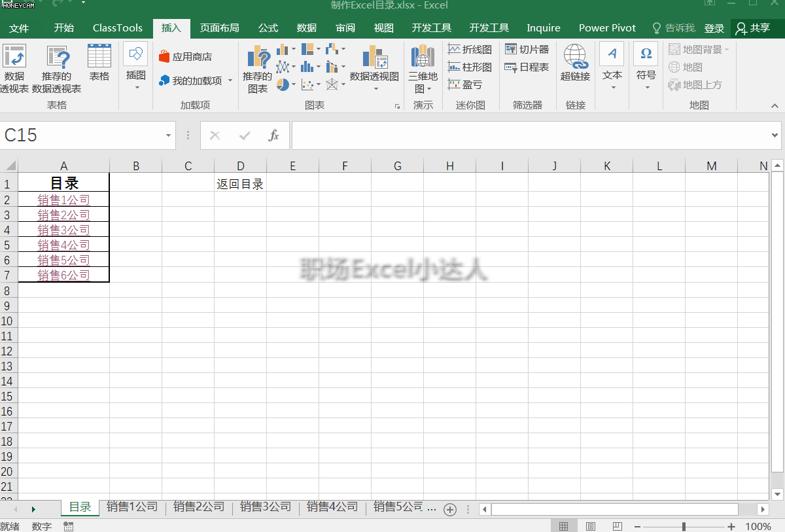This screenshot has width=785, height=532.
Task: Insert a line or area chart
Action: tap(286, 67)
